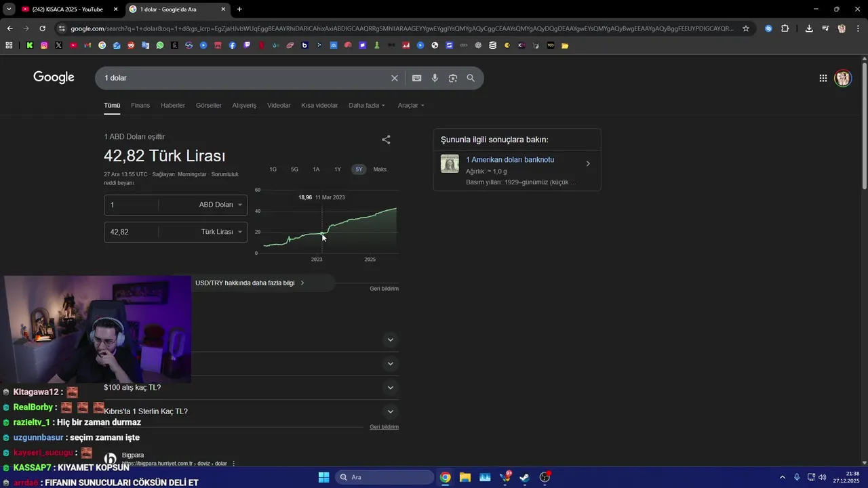Screen dimensions: 868x488
Task: Clear the search box with the X icon
Action: click(395, 78)
